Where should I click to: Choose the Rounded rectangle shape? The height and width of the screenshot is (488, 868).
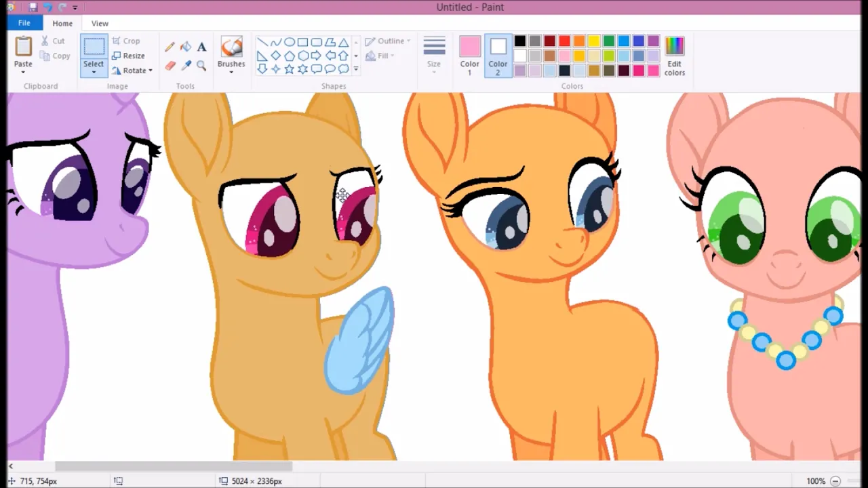317,42
